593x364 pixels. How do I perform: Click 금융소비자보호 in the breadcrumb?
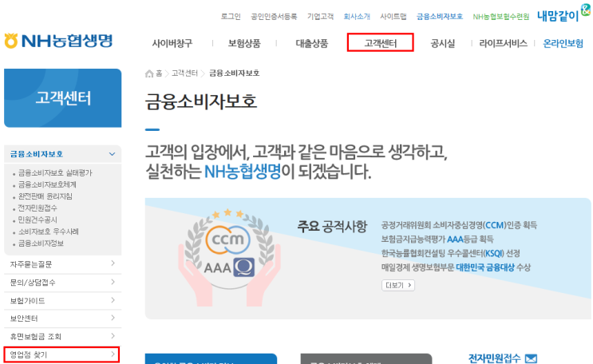point(234,73)
